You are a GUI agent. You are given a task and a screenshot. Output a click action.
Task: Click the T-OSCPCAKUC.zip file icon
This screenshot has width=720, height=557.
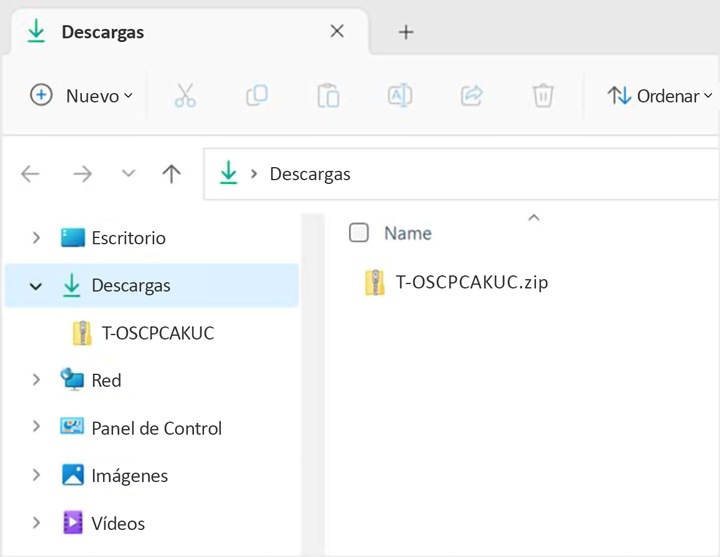[375, 282]
